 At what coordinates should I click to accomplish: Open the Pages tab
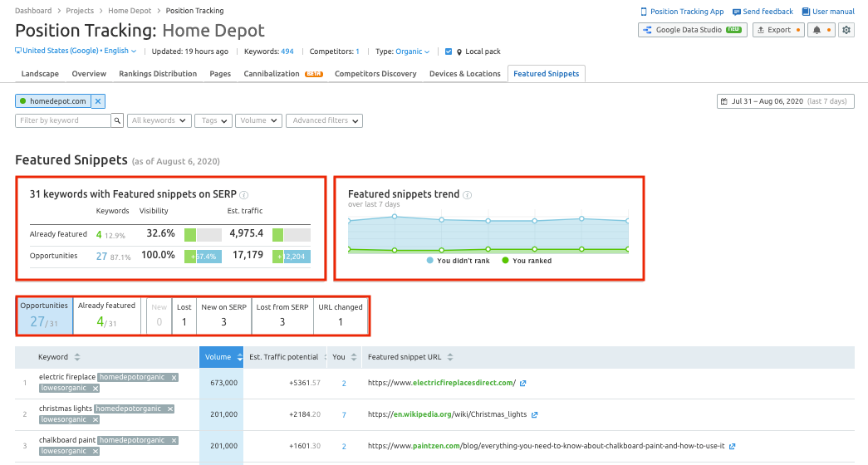(220, 74)
